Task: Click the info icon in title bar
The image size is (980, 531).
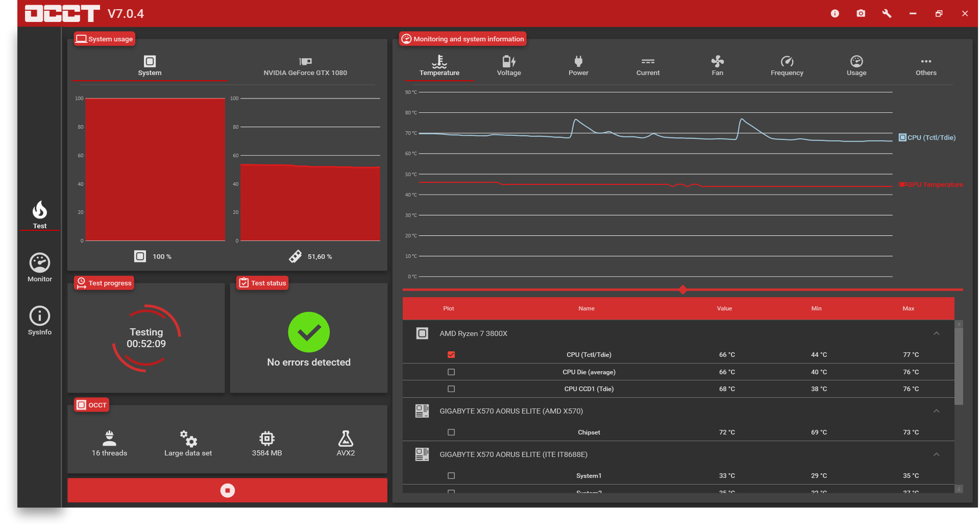Action: tap(835, 13)
